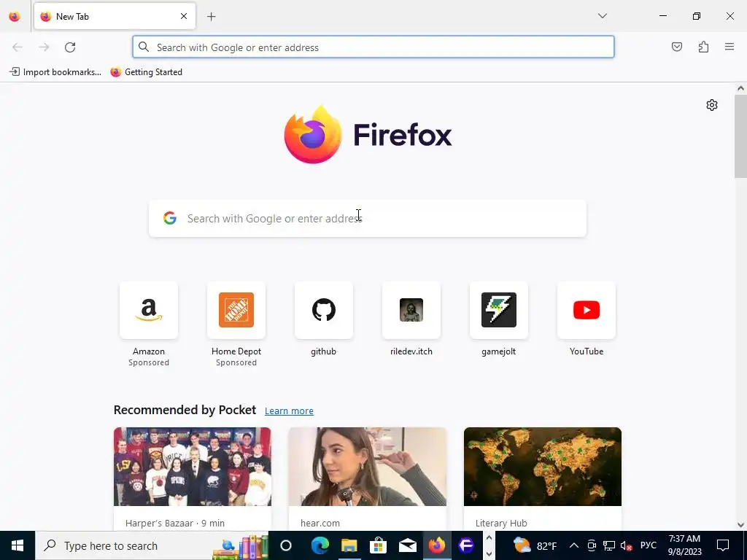Screen dimensions: 747x560
Task: Open Firefox View pinned tab icon
Action: coord(15,17)
